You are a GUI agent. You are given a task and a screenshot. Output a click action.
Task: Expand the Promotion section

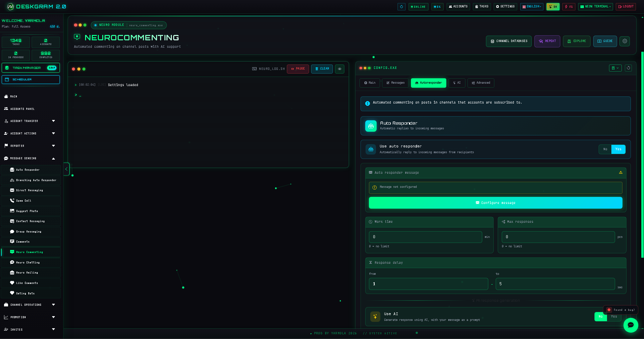(30, 317)
